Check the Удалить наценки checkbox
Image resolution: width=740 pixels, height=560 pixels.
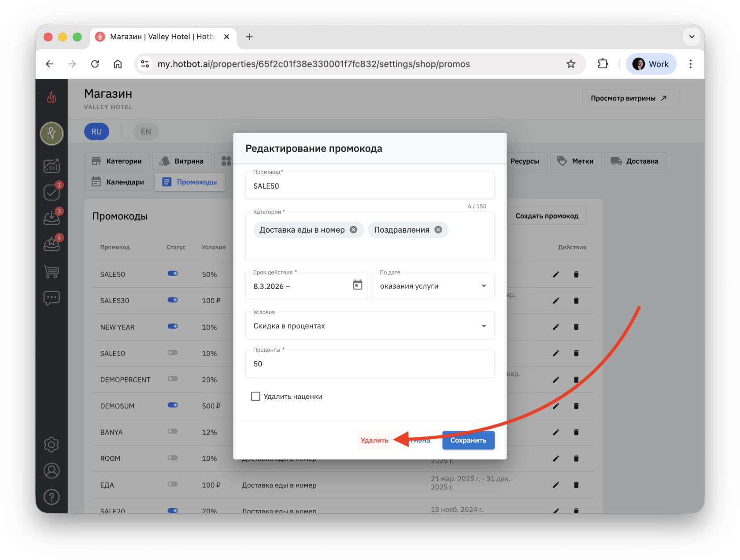click(x=255, y=396)
